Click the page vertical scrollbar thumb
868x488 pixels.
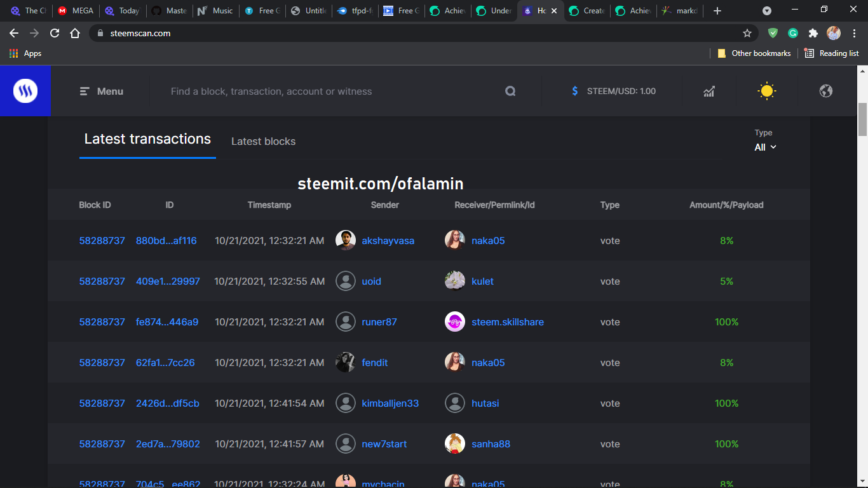point(862,119)
